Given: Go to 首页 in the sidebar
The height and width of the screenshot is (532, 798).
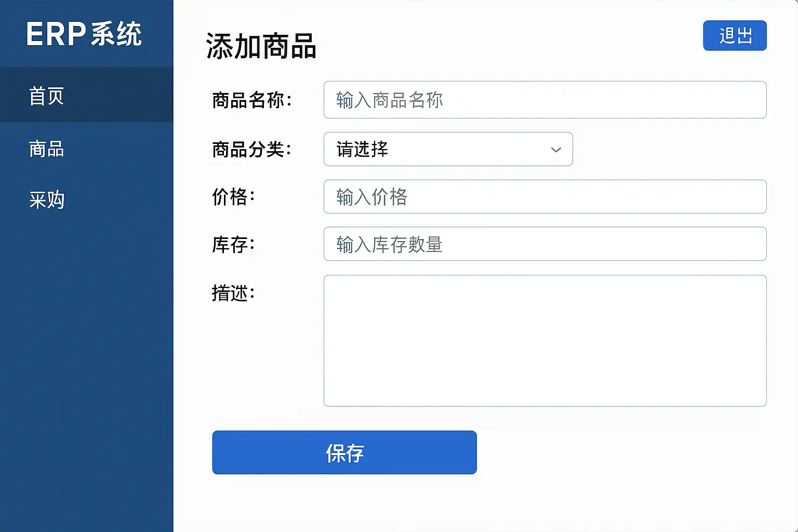Looking at the screenshot, I should coord(47,96).
